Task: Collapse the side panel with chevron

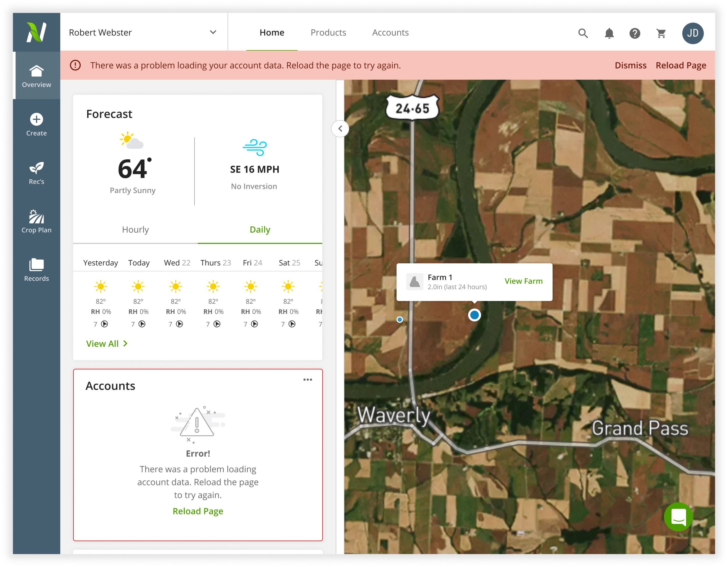Action: [340, 128]
